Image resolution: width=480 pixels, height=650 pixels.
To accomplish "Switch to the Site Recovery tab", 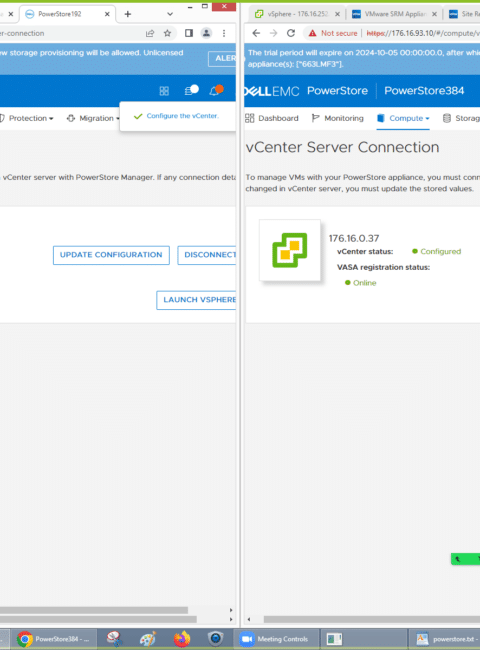I will coord(463,14).
